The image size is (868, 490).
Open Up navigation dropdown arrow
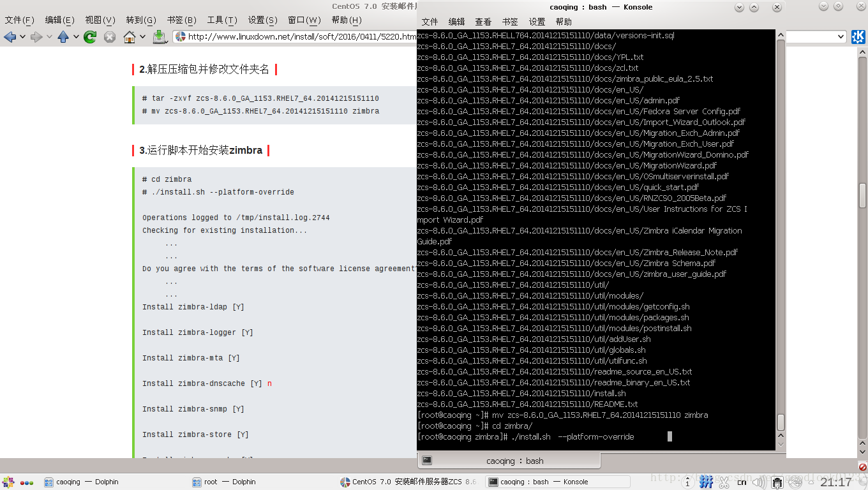[76, 37]
